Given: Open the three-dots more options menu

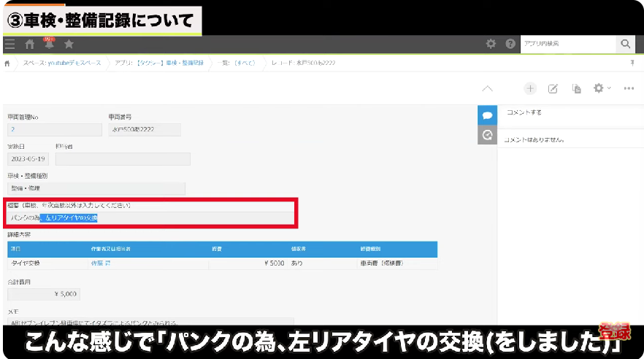Looking at the screenshot, I should pos(629,88).
